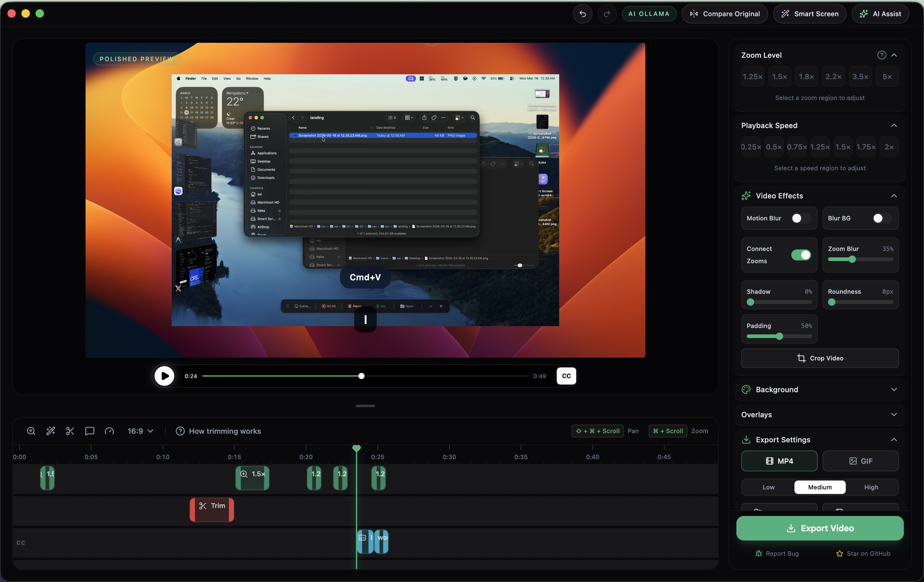The image size is (924, 582).
Task: Select the scissors cut tool
Action: click(70, 431)
